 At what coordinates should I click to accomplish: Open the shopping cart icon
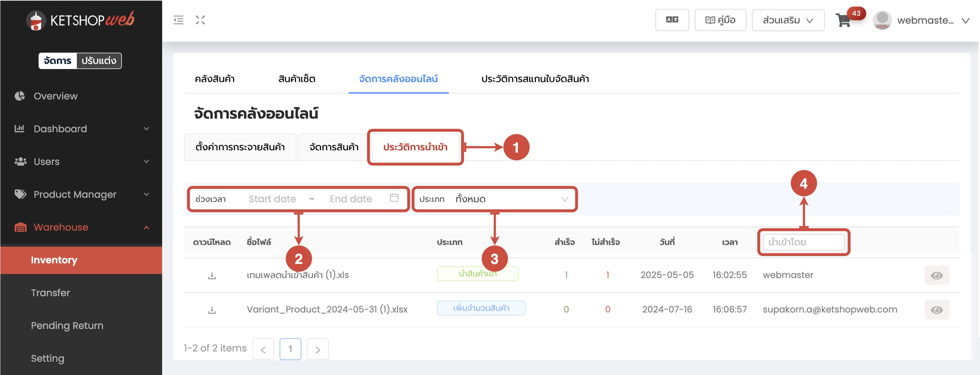pyautogui.click(x=843, y=20)
